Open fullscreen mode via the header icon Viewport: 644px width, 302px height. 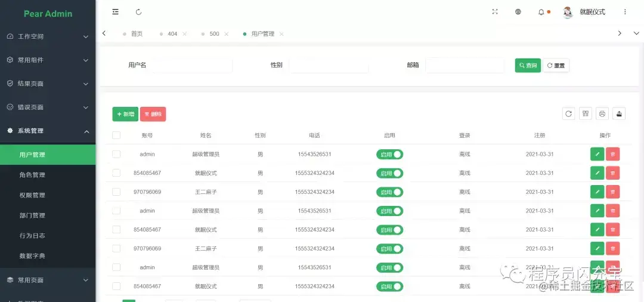coord(495,12)
